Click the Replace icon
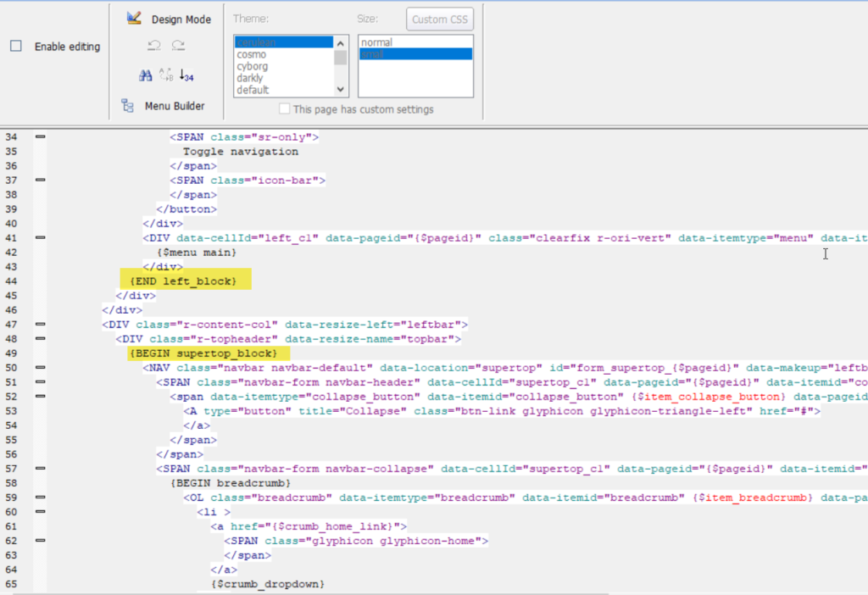 coord(166,75)
